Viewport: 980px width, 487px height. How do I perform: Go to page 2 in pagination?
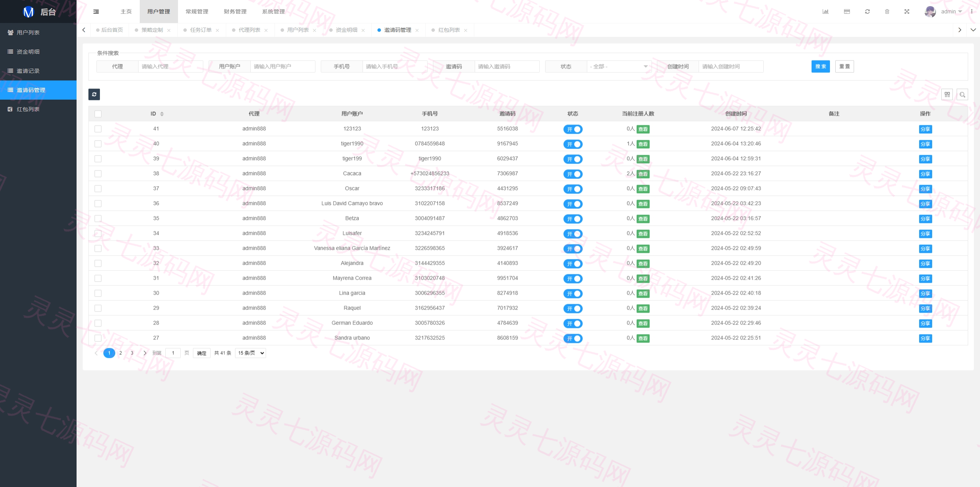point(121,353)
